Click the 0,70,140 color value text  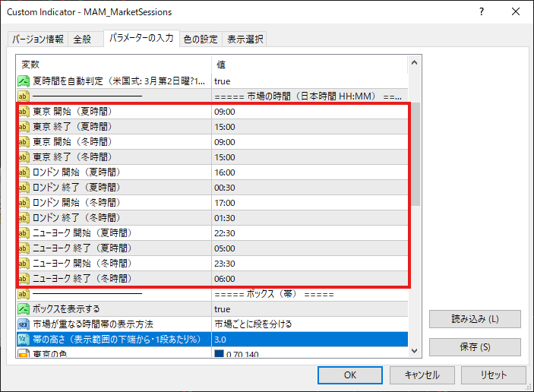click(x=242, y=354)
